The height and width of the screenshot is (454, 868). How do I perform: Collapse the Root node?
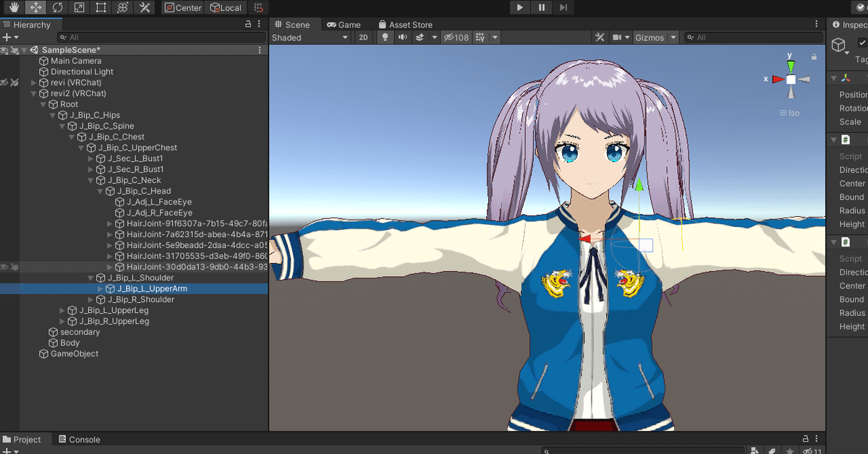tap(43, 105)
